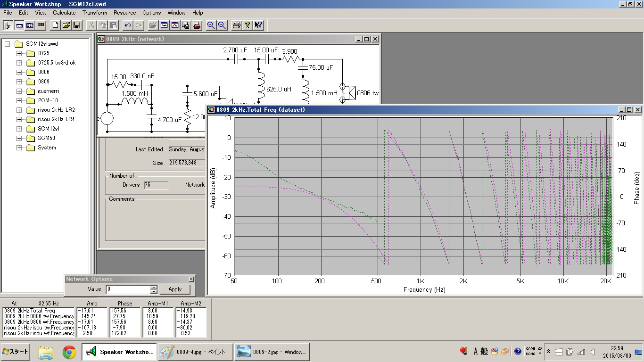Open the Options menu

pyautogui.click(x=152, y=13)
